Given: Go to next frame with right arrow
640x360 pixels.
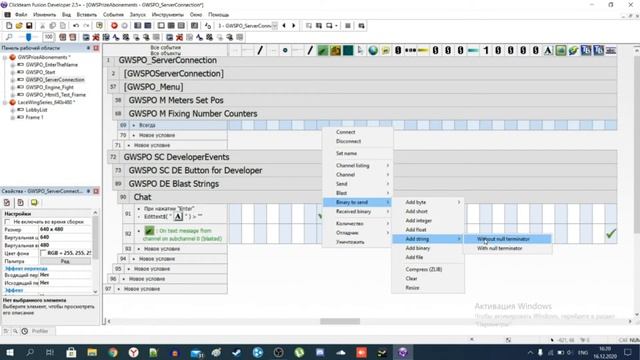Looking at the screenshot, I should (293, 26).
